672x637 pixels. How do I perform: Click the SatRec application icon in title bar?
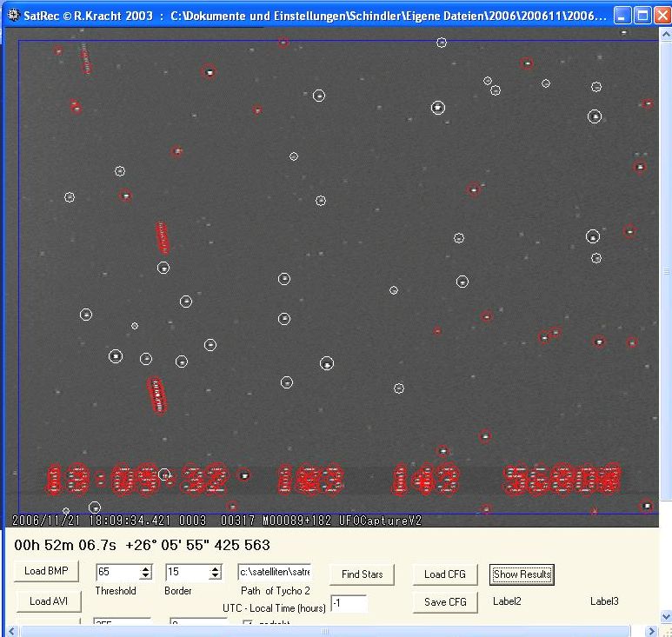click(x=12, y=16)
